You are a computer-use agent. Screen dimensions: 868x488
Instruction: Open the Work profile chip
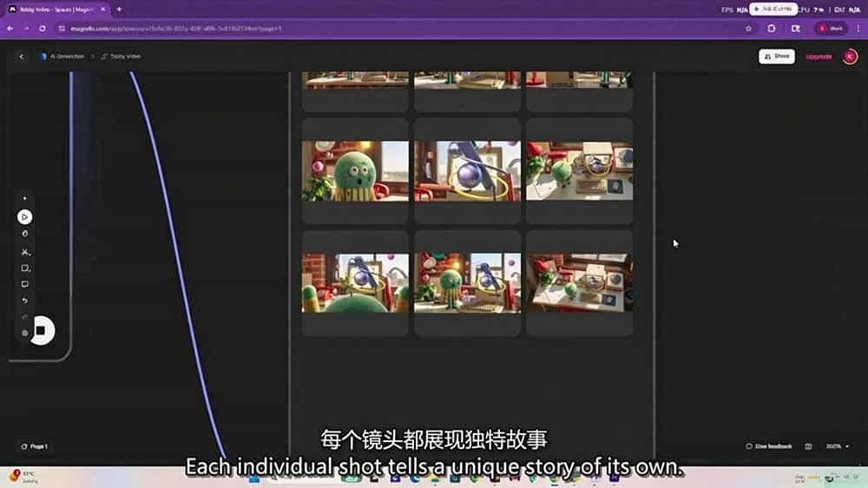(x=831, y=29)
